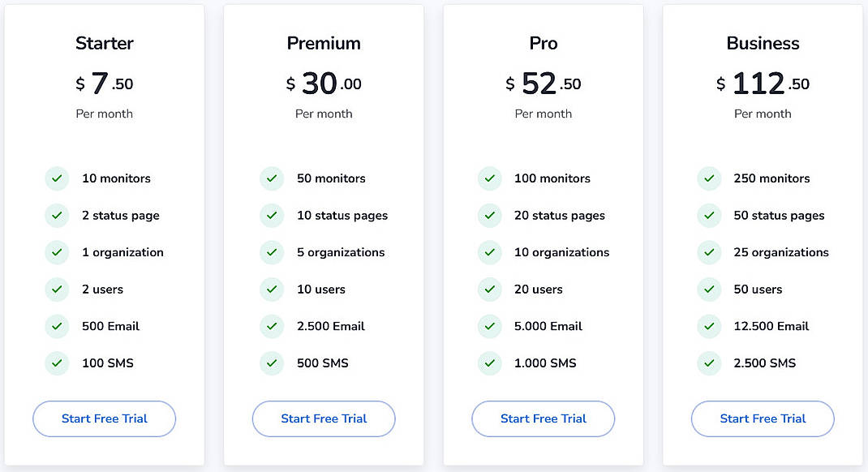Start the free trial for the Premium plan

click(324, 418)
